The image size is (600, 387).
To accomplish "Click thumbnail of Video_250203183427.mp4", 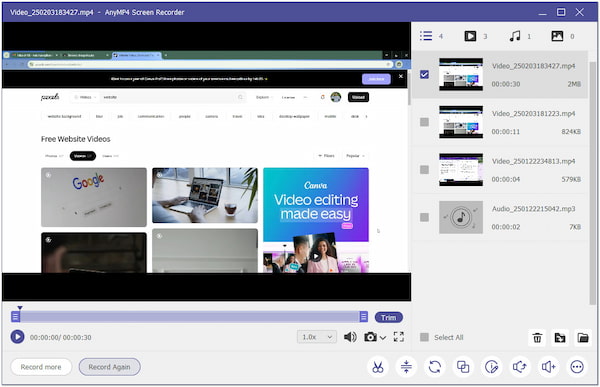I will (x=461, y=74).
